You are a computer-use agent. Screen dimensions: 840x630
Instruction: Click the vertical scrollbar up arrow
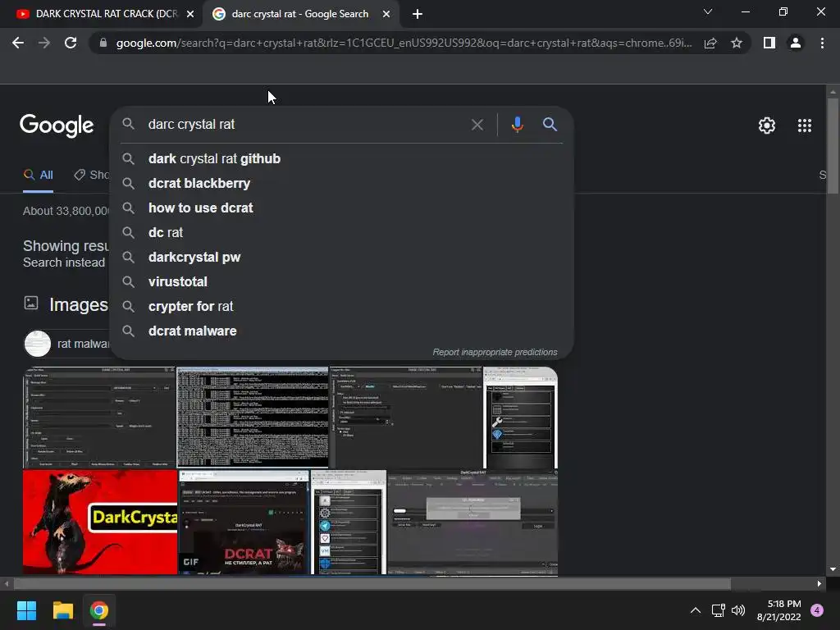(x=833, y=92)
